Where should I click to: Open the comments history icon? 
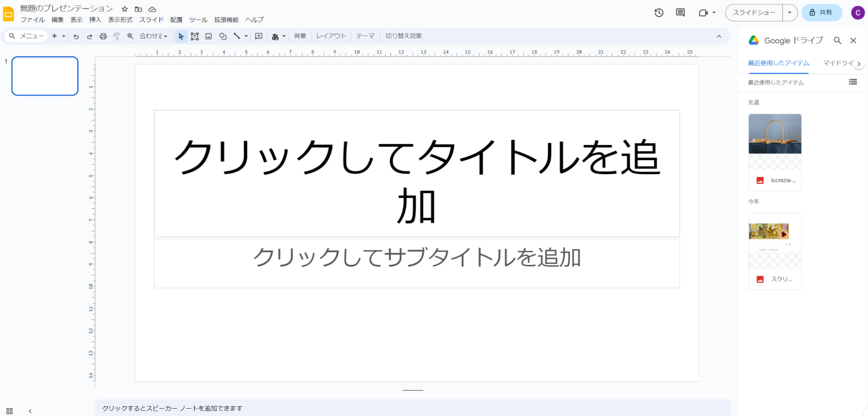tap(680, 13)
